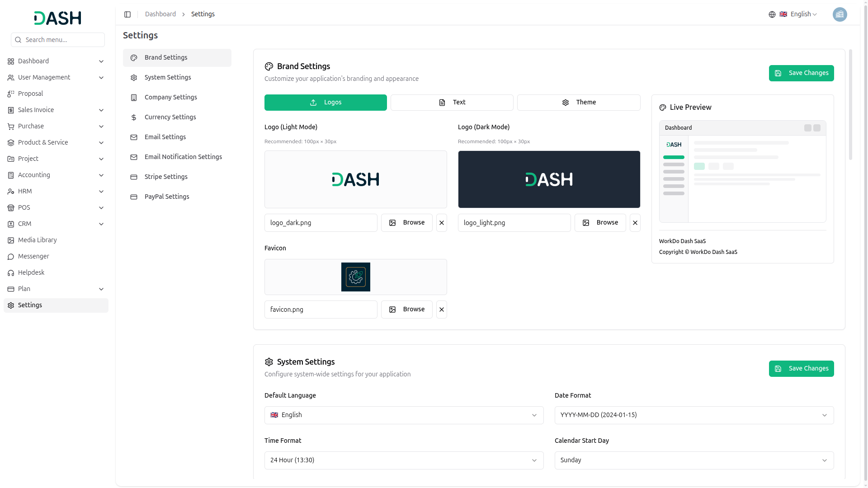Viewport: 868px width, 488px height.
Task: Switch to the Theme tab
Action: coord(579,102)
